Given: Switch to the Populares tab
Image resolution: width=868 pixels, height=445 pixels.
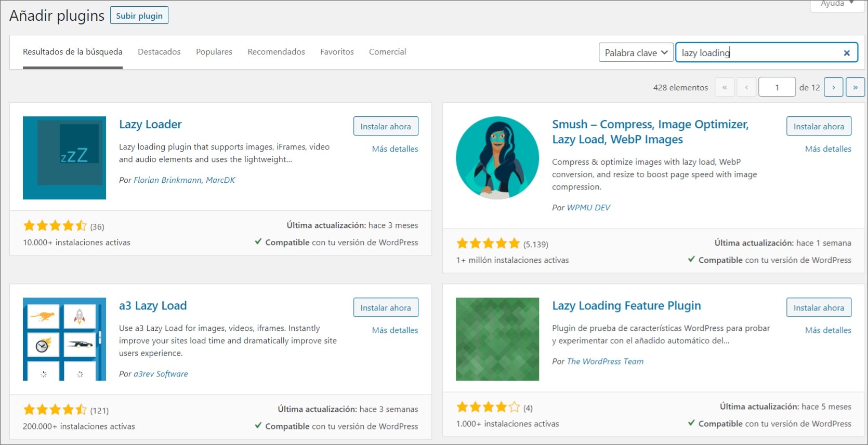Looking at the screenshot, I should point(214,52).
